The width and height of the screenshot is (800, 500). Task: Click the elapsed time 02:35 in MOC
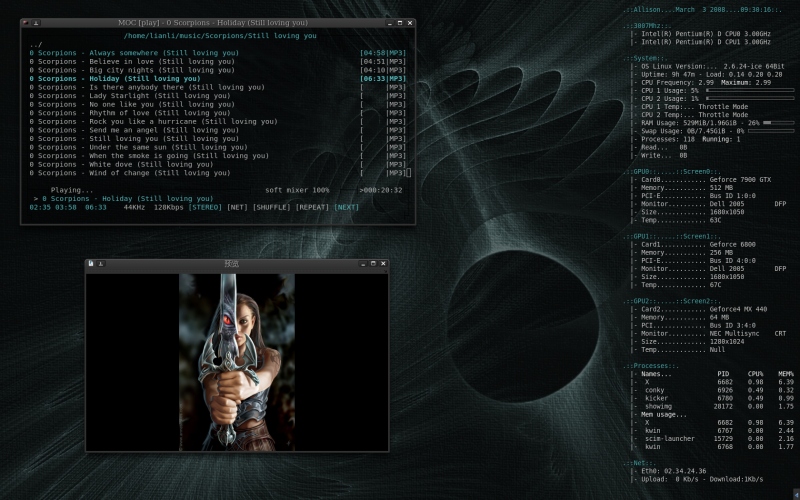[x=40, y=207]
